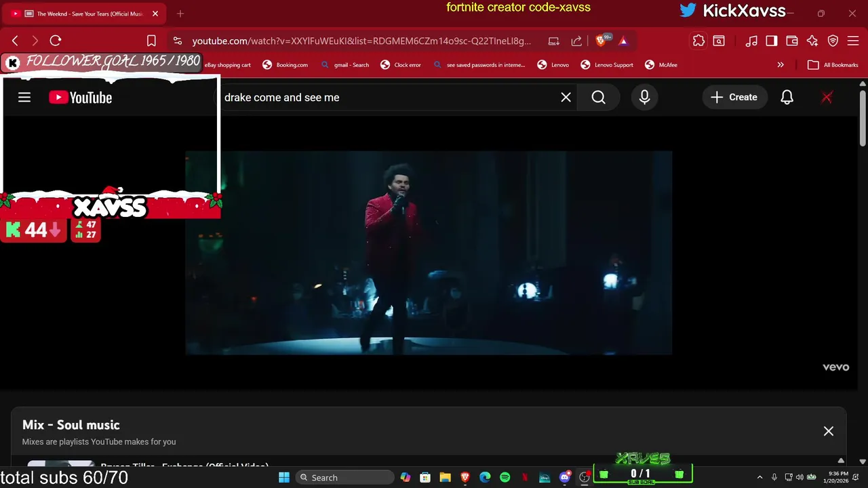Open YouTube guide hamburger menu
Screen dimensions: 868x488
[24, 98]
